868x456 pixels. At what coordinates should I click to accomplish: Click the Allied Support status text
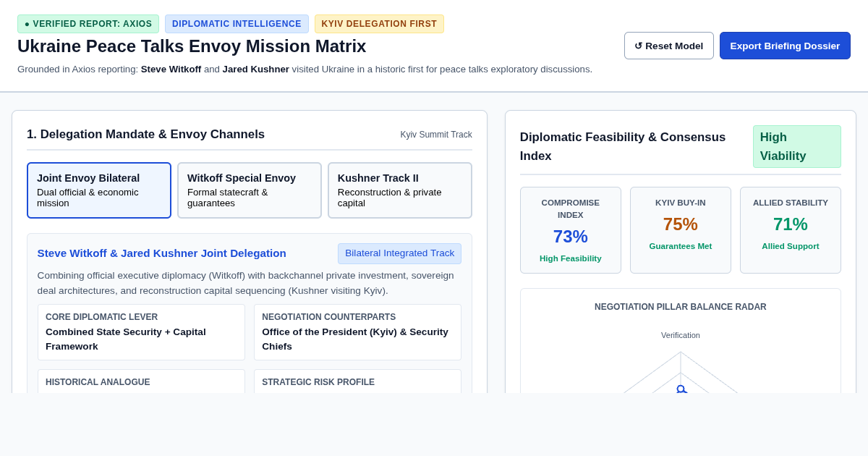[x=791, y=246]
